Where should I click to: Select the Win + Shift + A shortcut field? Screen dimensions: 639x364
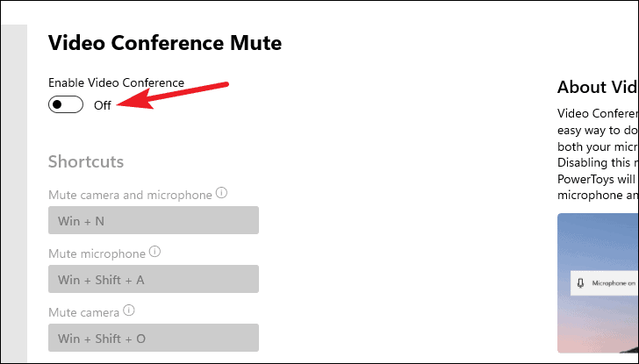[x=154, y=279]
